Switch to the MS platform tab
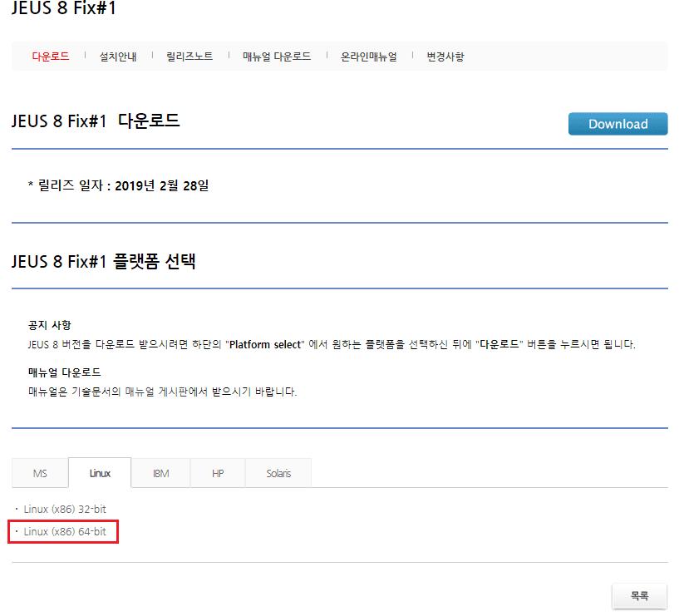679x616 pixels. 40,473
